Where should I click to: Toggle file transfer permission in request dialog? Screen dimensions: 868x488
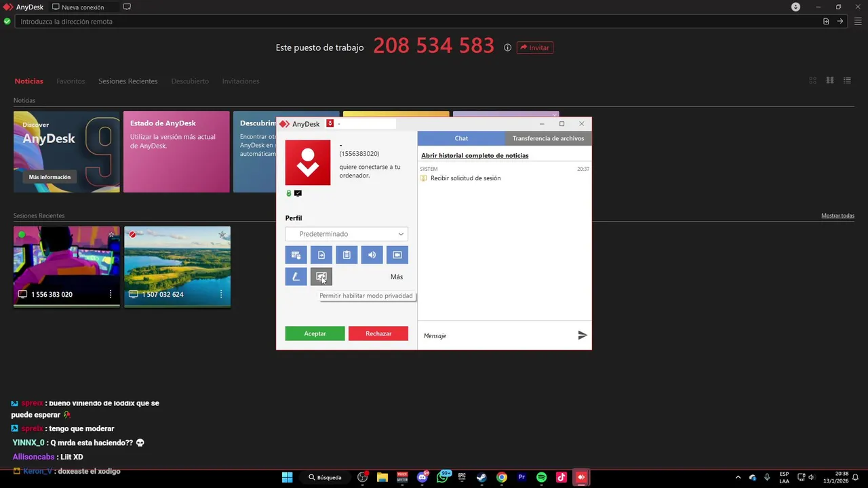pos(321,255)
